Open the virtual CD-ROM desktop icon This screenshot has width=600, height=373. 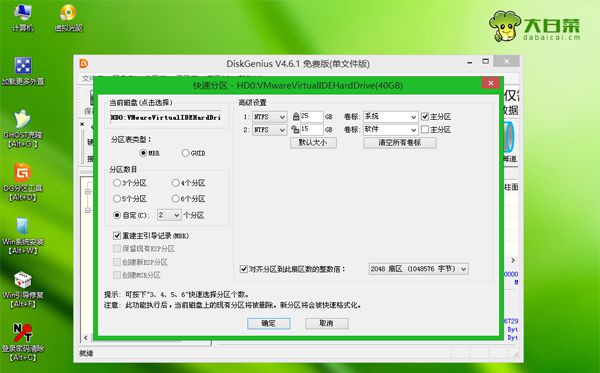(68, 18)
